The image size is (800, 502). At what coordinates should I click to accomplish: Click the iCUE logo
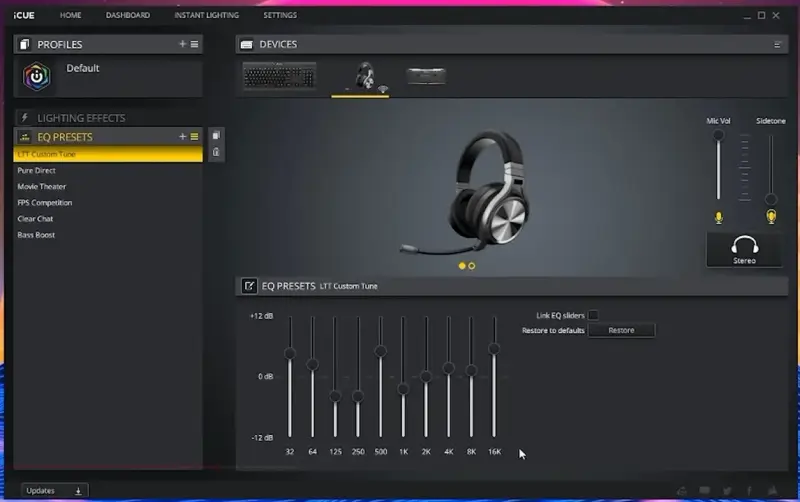click(24, 15)
